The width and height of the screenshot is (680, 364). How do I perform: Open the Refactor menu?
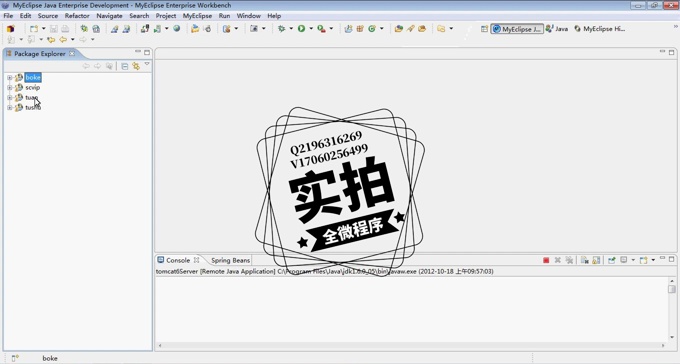(77, 16)
